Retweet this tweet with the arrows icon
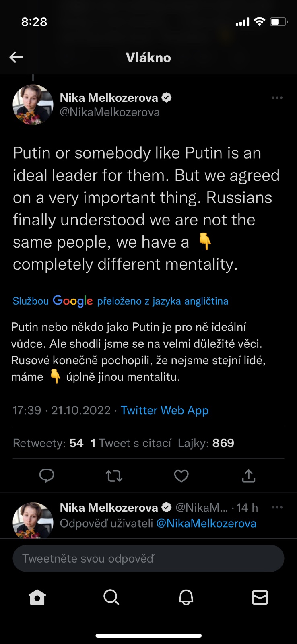 pyautogui.click(x=114, y=476)
